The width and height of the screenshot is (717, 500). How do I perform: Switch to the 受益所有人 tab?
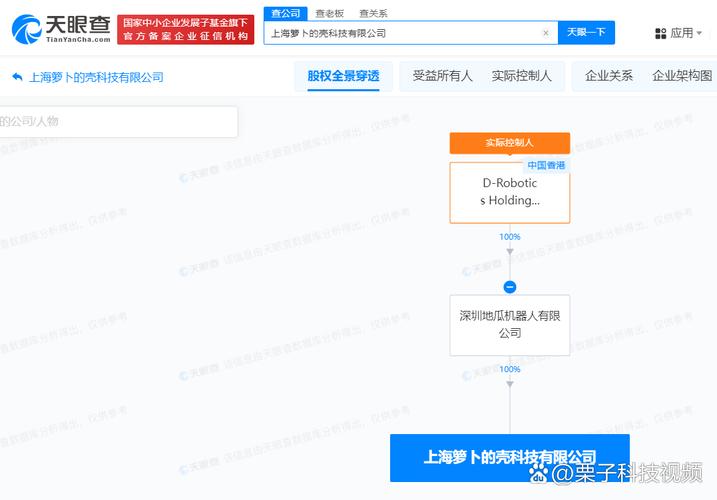[x=442, y=76]
